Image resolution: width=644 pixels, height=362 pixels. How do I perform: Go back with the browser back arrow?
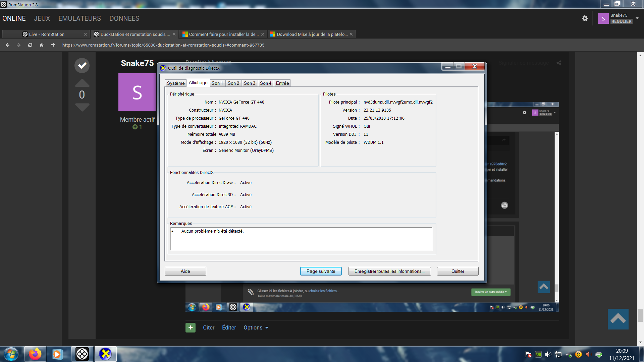7,45
